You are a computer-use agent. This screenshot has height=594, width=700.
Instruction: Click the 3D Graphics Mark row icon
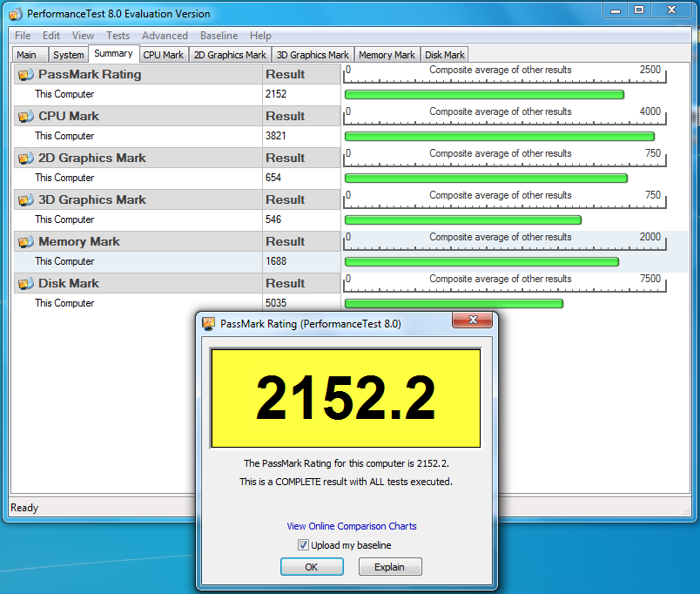point(26,200)
